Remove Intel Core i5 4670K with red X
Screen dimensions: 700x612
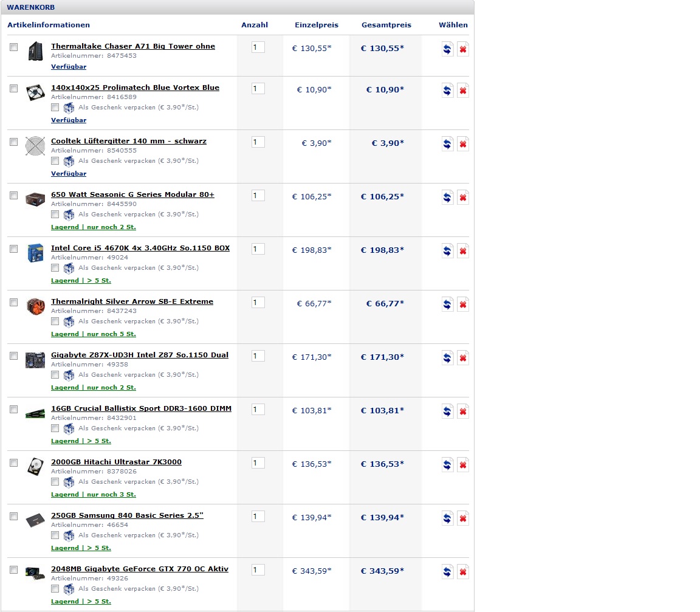point(463,252)
